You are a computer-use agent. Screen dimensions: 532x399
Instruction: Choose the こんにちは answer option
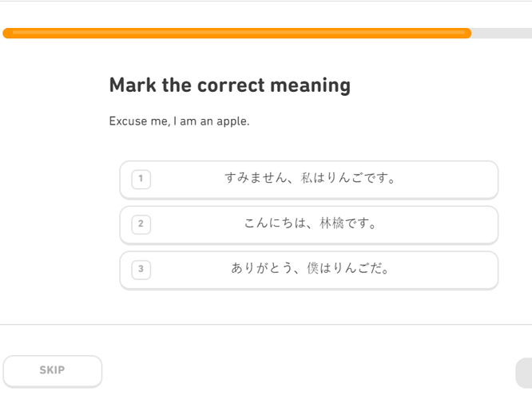[308, 224]
